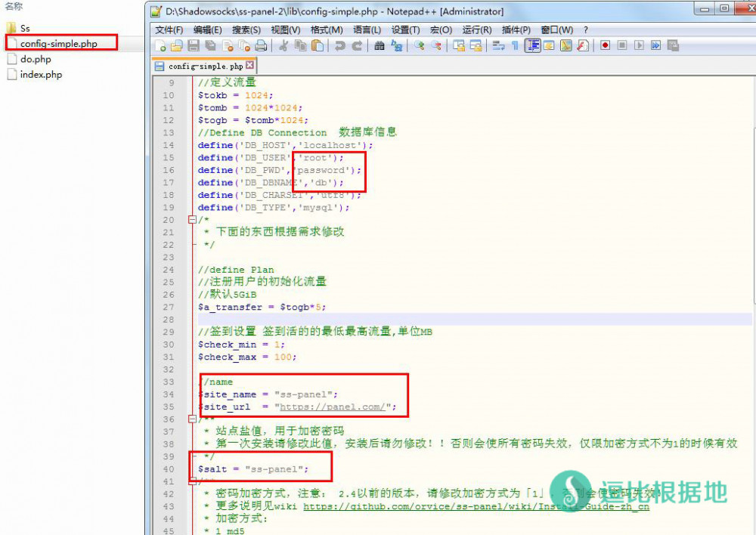The width and height of the screenshot is (756, 535).
Task: Click the Undo arrow icon
Action: (340, 46)
